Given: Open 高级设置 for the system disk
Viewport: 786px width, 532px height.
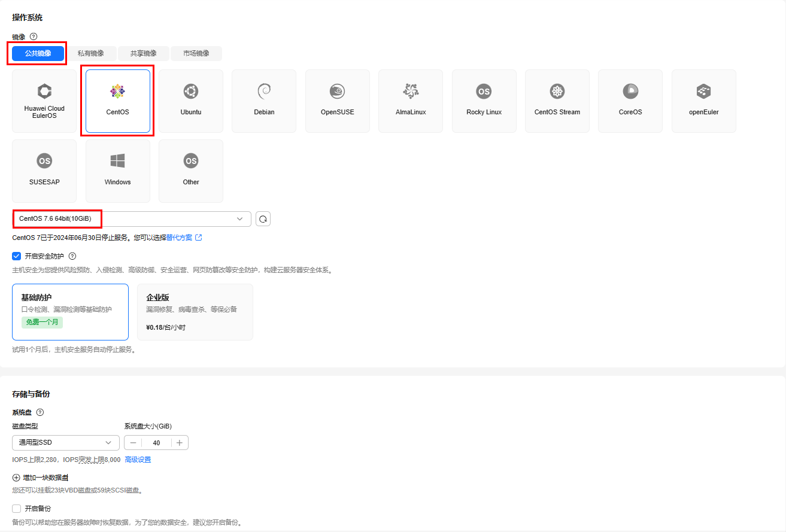Looking at the screenshot, I should 138,460.
